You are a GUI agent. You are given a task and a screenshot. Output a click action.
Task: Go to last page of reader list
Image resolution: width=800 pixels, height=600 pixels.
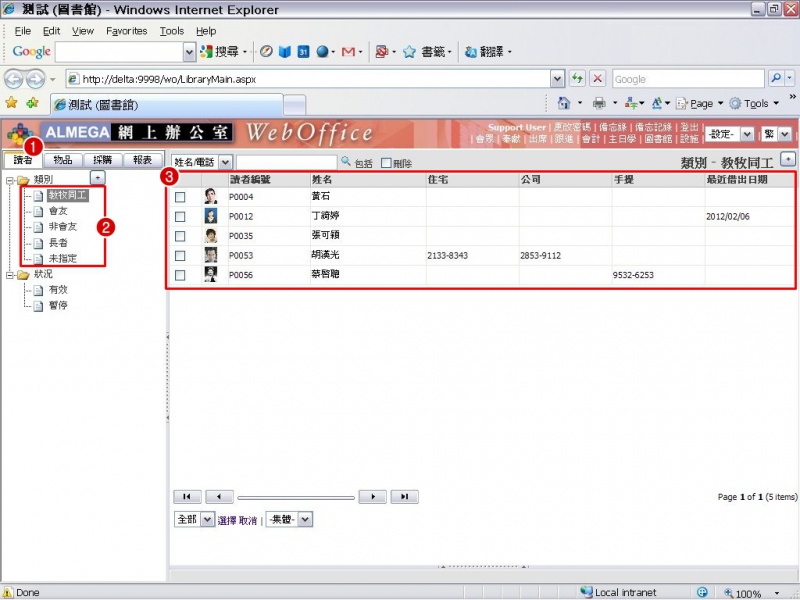pyautogui.click(x=405, y=496)
